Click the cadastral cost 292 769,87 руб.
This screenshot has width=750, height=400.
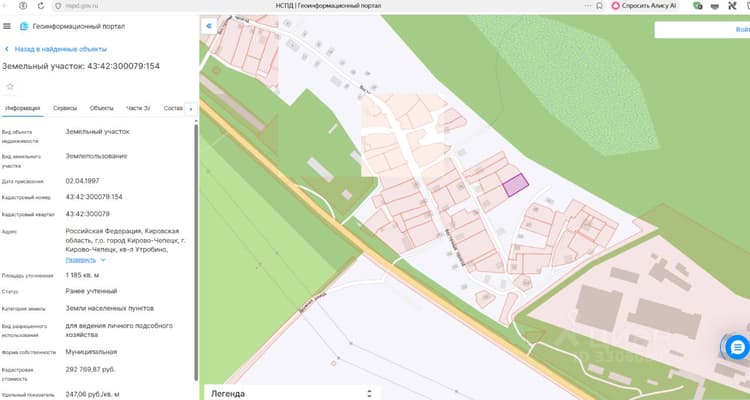[x=90, y=369]
